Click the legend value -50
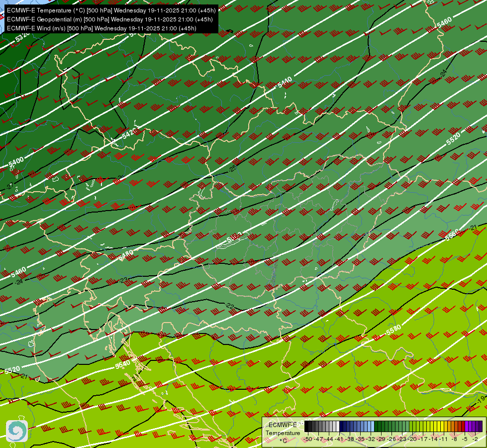This screenshot has height=448, width=487. click(x=308, y=440)
